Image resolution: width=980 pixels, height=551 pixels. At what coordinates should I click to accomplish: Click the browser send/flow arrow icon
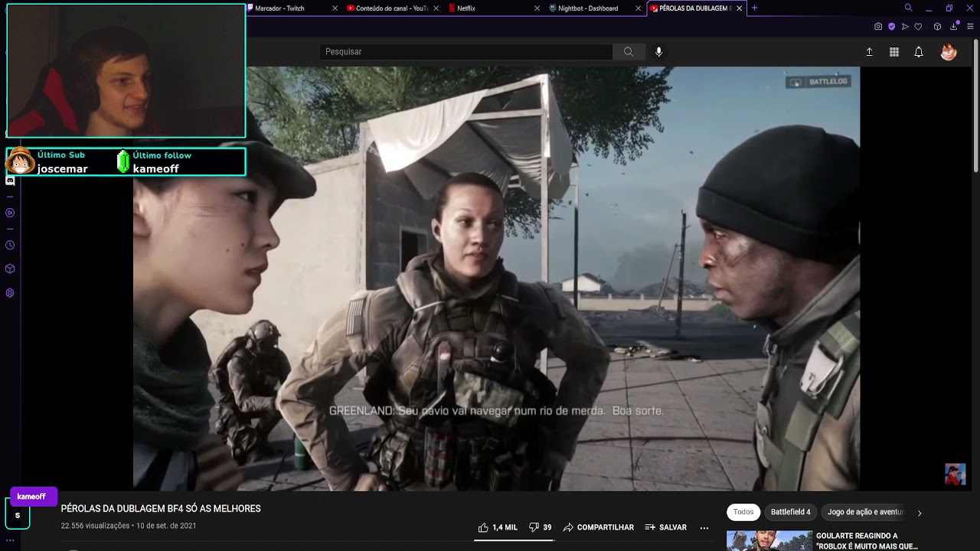[x=905, y=27]
